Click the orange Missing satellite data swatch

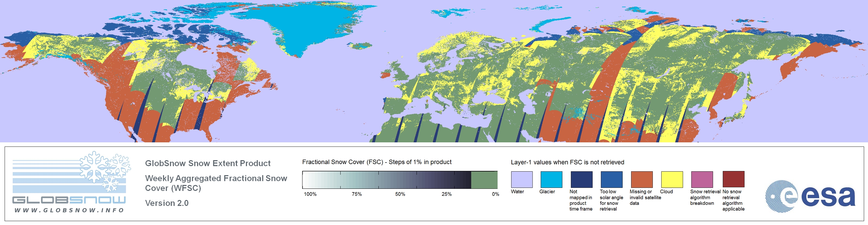click(x=642, y=179)
